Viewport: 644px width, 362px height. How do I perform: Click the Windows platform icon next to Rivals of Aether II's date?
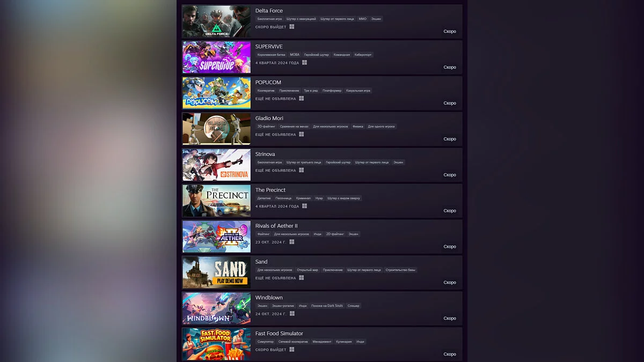click(292, 242)
